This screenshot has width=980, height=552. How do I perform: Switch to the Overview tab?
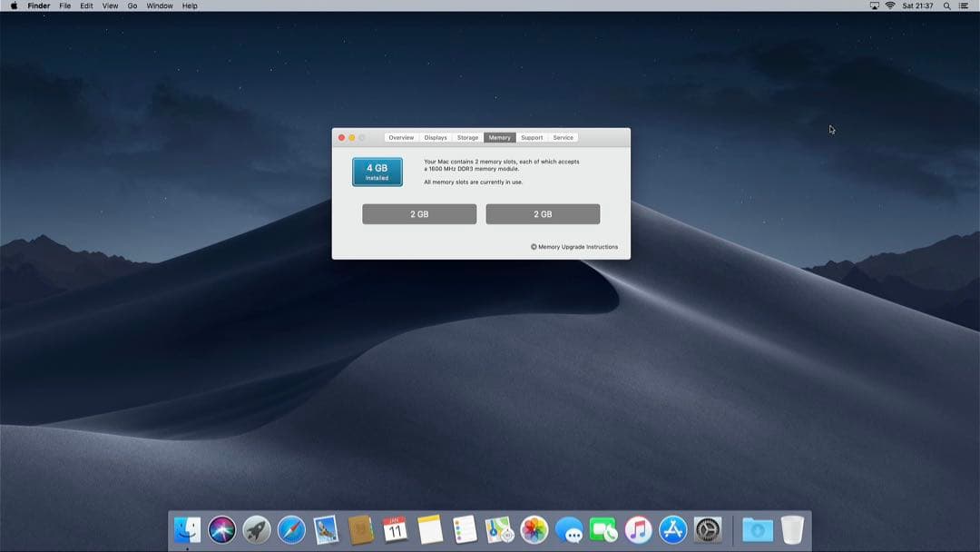(401, 137)
